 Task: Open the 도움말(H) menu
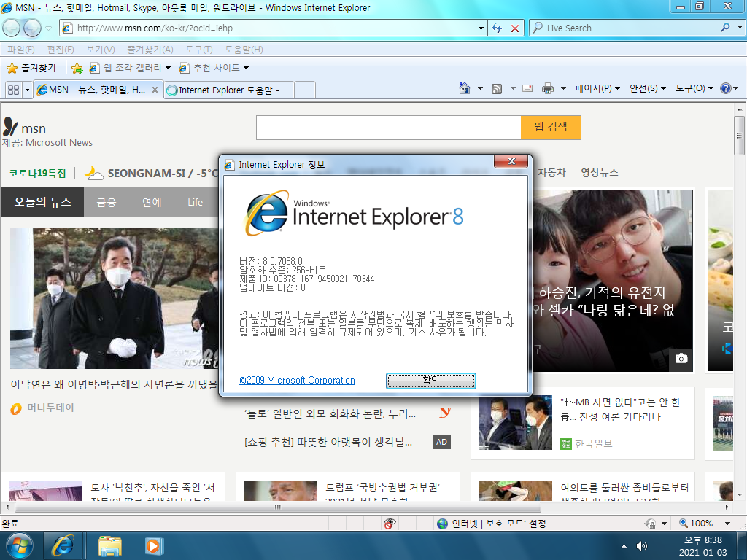tap(244, 50)
